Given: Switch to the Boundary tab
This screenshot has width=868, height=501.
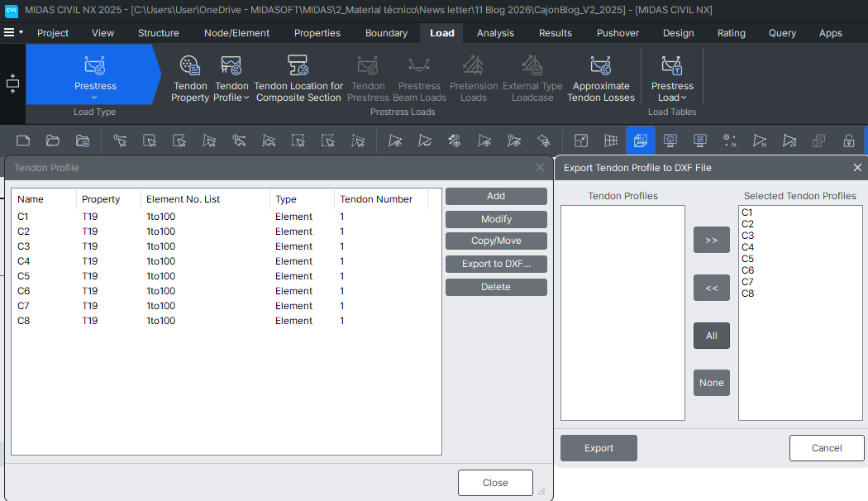Looking at the screenshot, I should pos(386,33).
